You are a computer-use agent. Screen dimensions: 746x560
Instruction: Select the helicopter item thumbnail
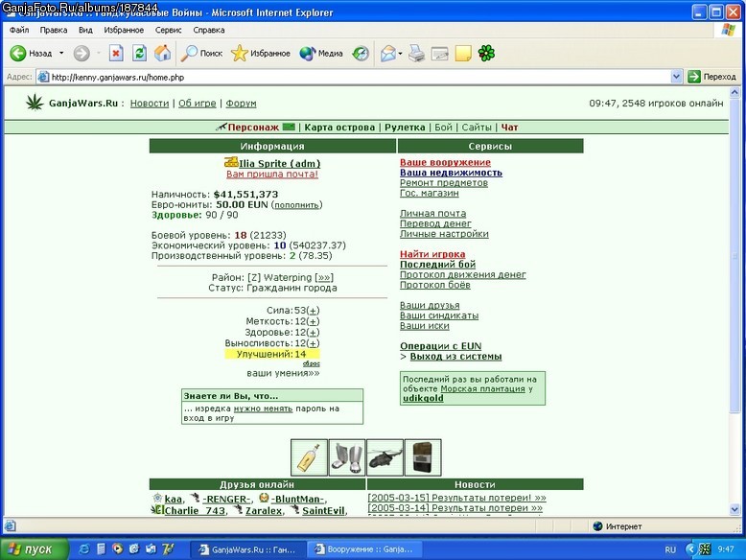pos(385,457)
